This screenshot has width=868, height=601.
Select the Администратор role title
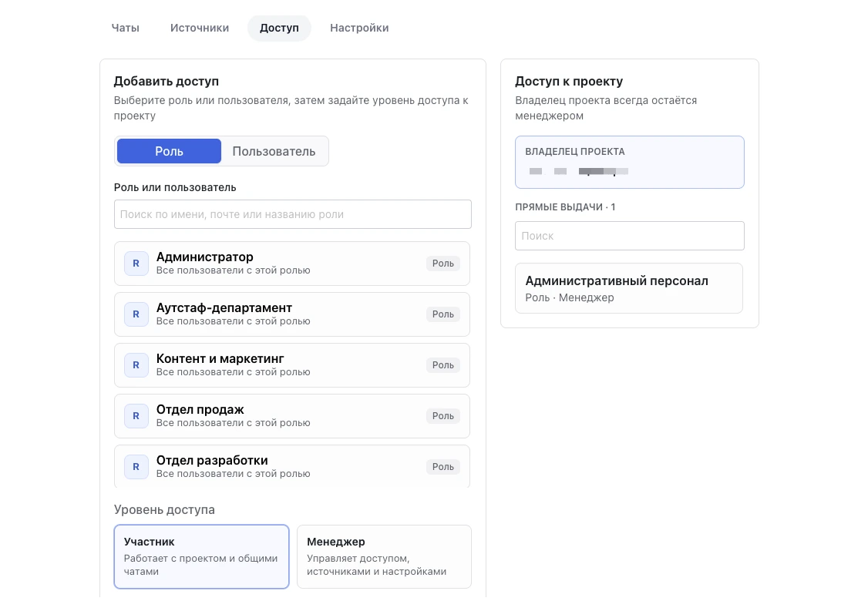tap(205, 257)
